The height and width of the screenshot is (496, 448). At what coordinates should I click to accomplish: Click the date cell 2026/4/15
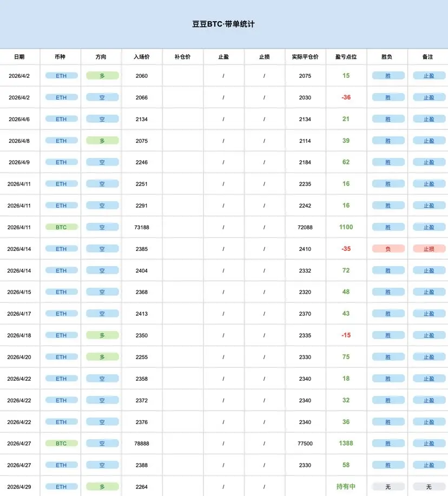[x=19, y=292]
